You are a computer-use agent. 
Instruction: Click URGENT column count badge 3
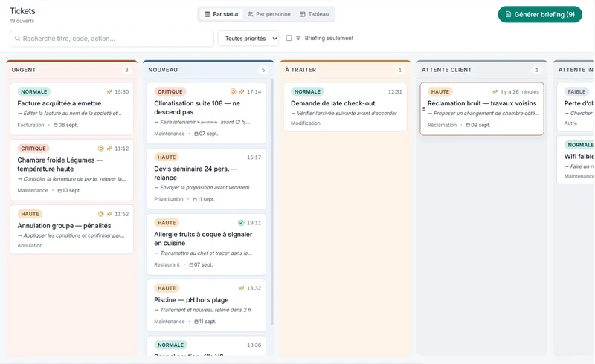point(126,70)
